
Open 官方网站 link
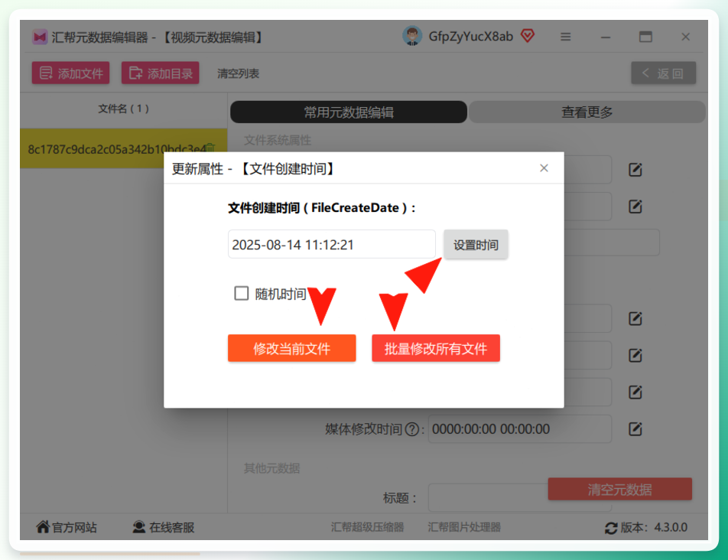tap(67, 527)
